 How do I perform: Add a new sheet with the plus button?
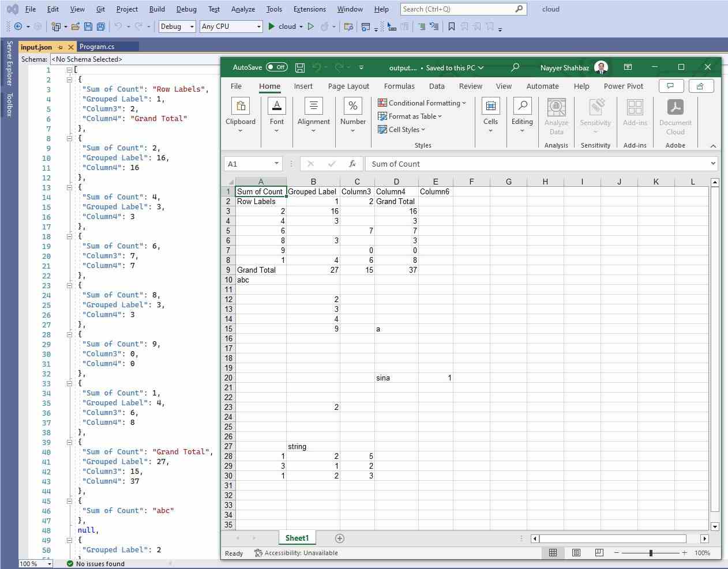click(x=339, y=538)
